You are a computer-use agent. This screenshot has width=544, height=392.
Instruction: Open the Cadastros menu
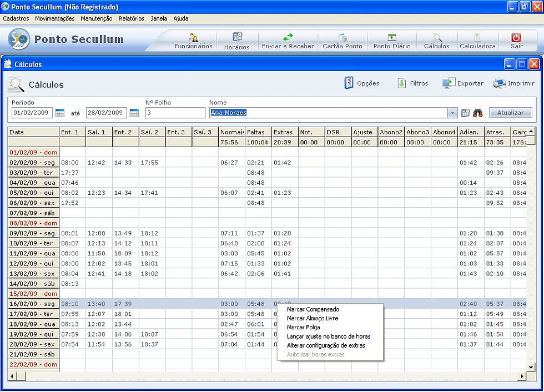(x=16, y=19)
